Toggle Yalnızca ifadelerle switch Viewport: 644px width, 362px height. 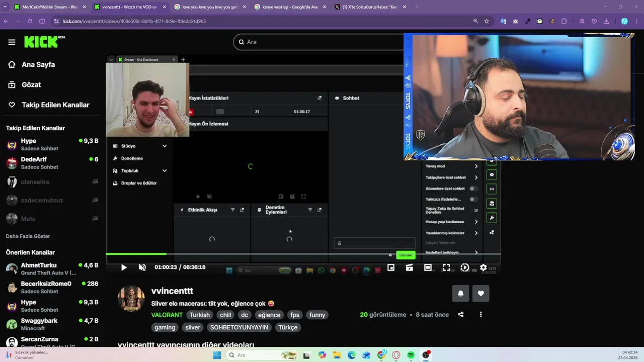point(472,199)
